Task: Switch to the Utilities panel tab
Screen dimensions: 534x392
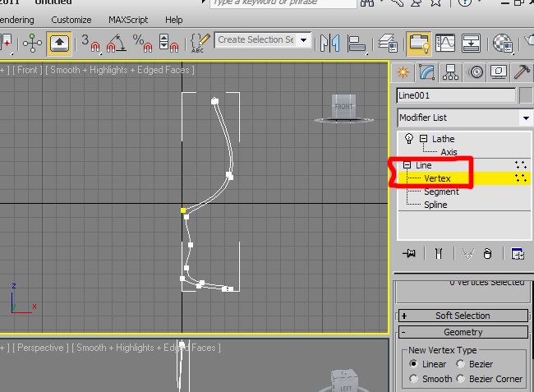Action: [x=522, y=72]
